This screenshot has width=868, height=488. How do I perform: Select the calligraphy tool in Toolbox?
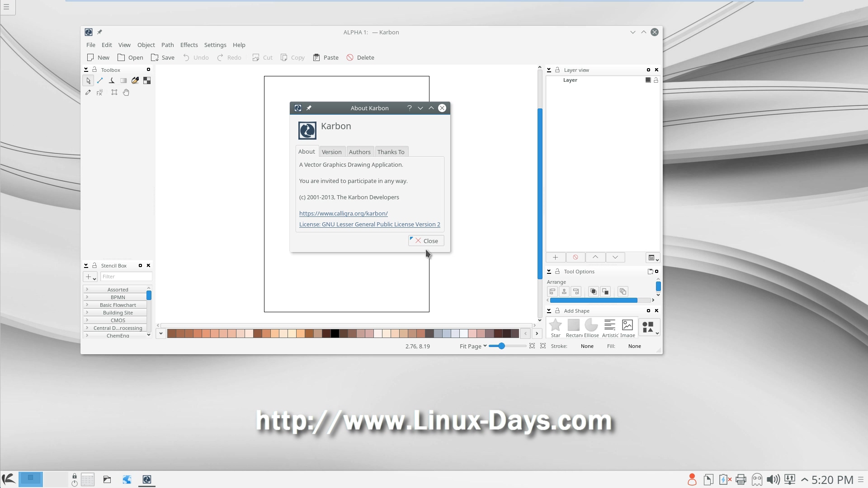coord(112,80)
